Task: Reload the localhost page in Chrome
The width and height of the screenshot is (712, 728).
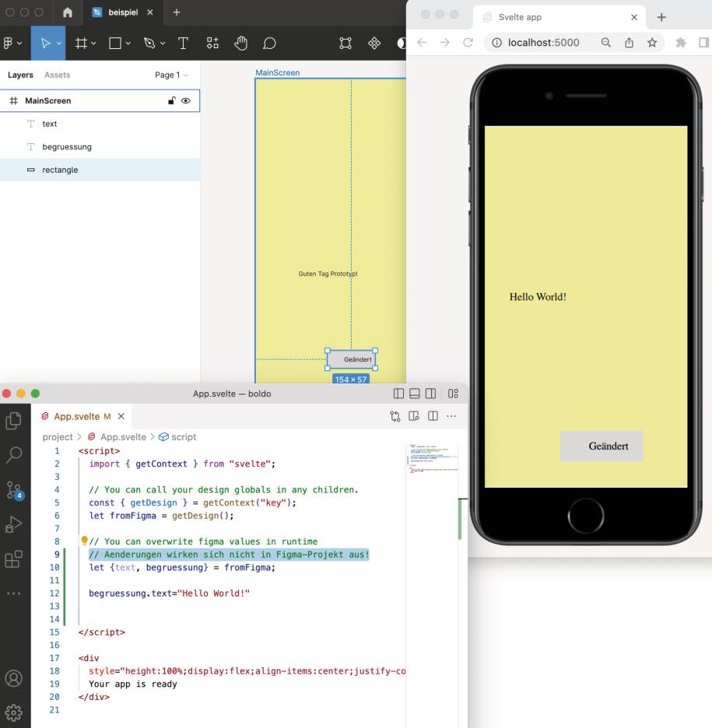Action: pos(468,43)
